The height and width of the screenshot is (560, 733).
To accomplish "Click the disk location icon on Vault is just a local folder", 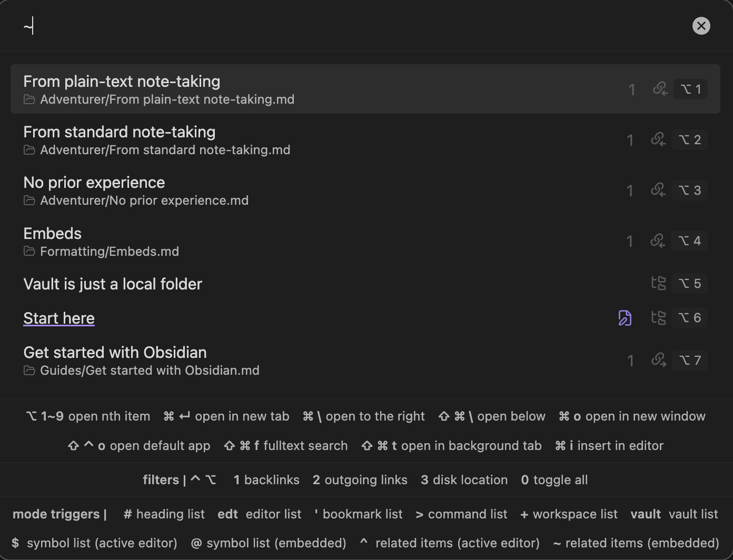I will [659, 283].
